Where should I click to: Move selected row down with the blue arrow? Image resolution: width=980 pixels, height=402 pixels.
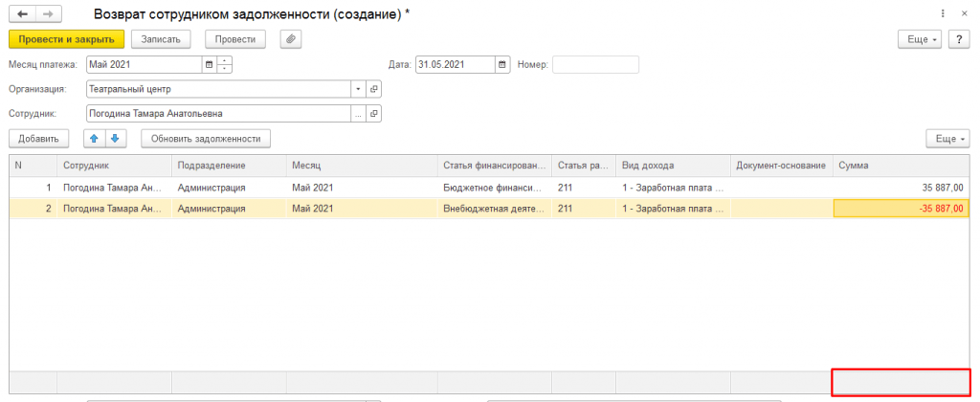(115, 139)
